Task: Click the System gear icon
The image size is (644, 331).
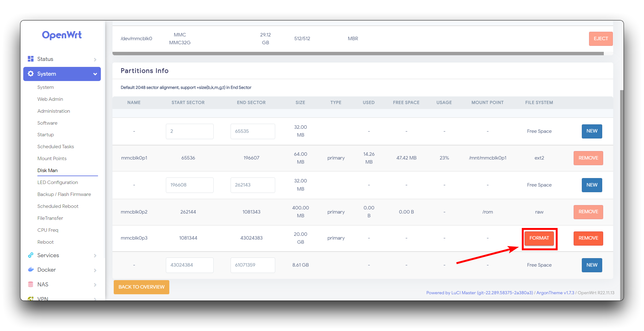Action: tap(30, 74)
